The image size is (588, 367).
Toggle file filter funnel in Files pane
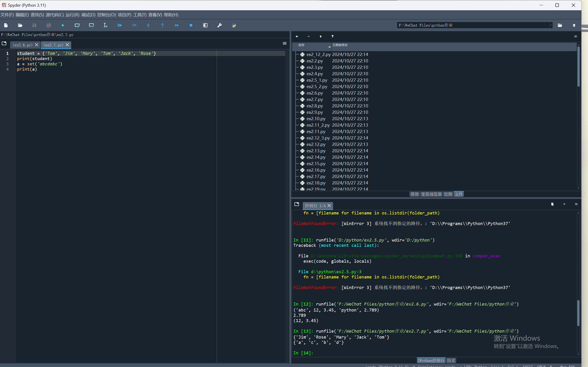332,36
